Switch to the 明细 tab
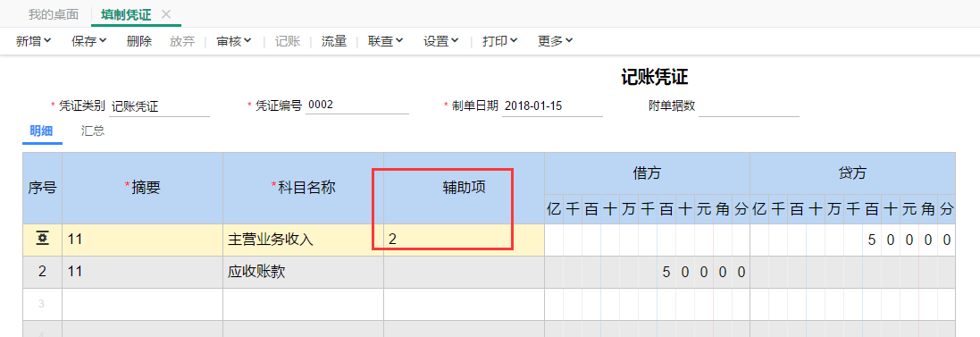 [42, 131]
